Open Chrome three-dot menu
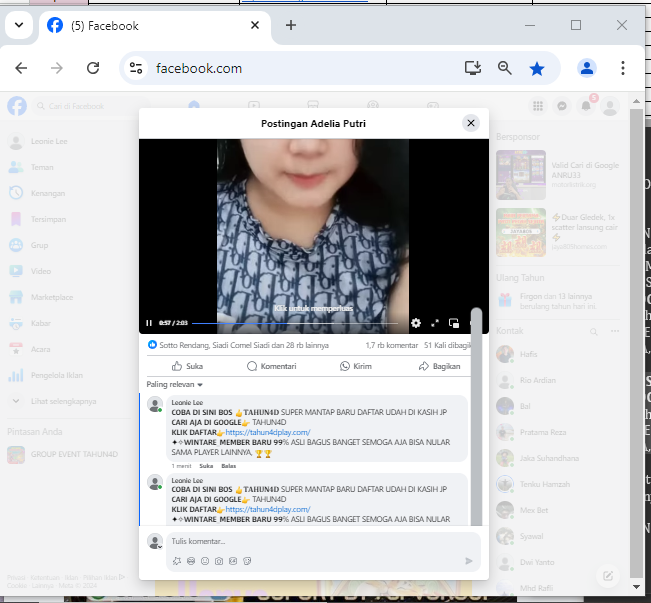The width and height of the screenshot is (651, 603). [x=623, y=68]
